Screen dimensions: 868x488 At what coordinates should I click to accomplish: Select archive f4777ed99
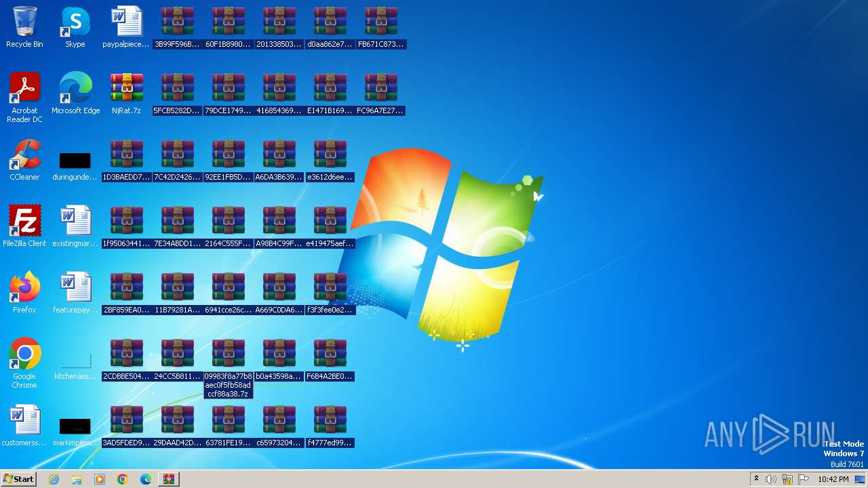coord(330,426)
